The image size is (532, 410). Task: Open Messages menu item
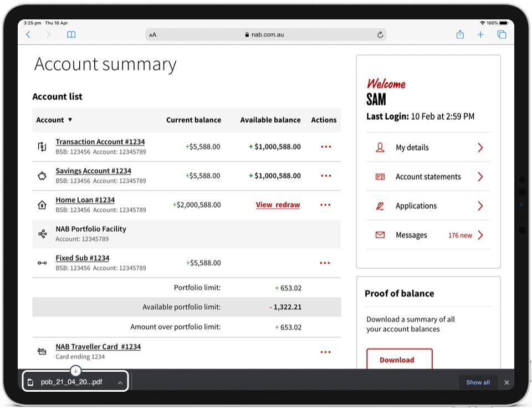(x=428, y=235)
